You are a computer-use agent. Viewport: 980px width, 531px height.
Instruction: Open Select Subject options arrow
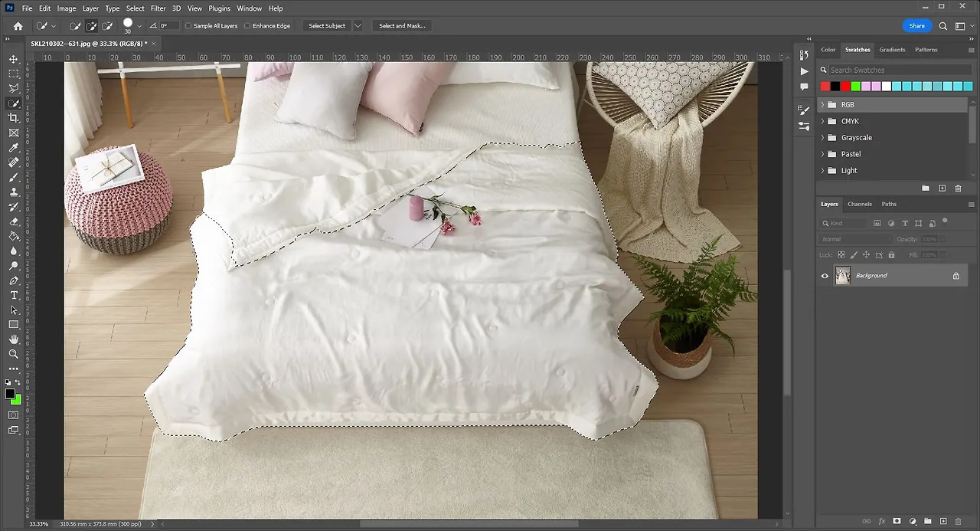click(x=358, y=26)
